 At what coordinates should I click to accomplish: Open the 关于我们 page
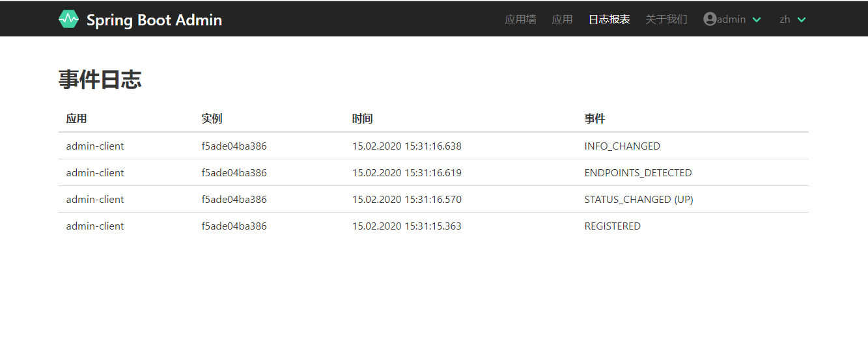coord(666,20)
